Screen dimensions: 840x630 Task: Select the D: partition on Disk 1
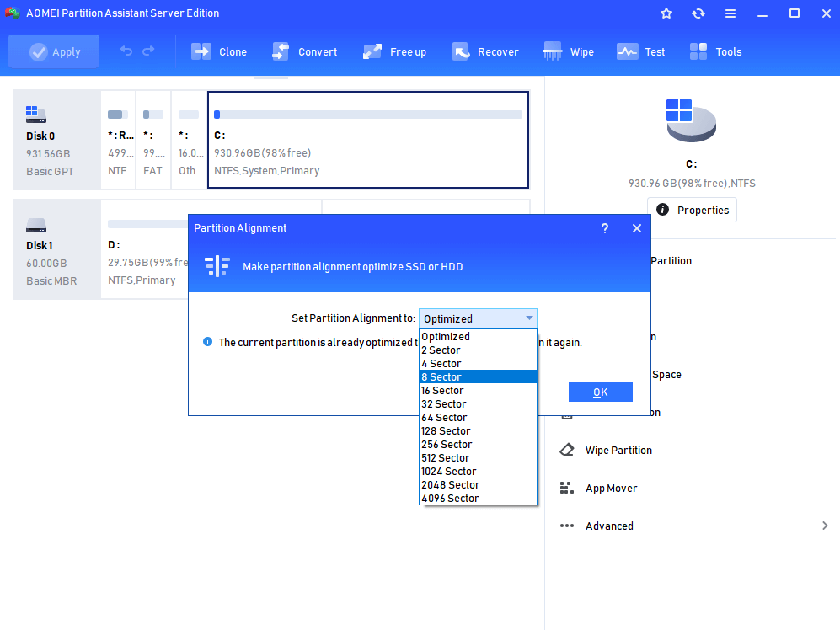[145, 249]
